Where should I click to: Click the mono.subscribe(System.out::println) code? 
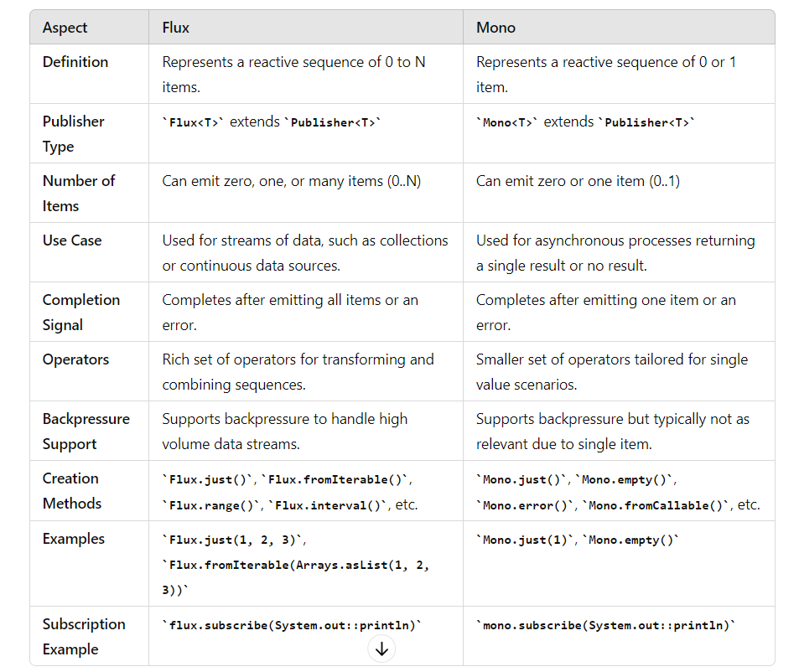[x=606, y=625]
